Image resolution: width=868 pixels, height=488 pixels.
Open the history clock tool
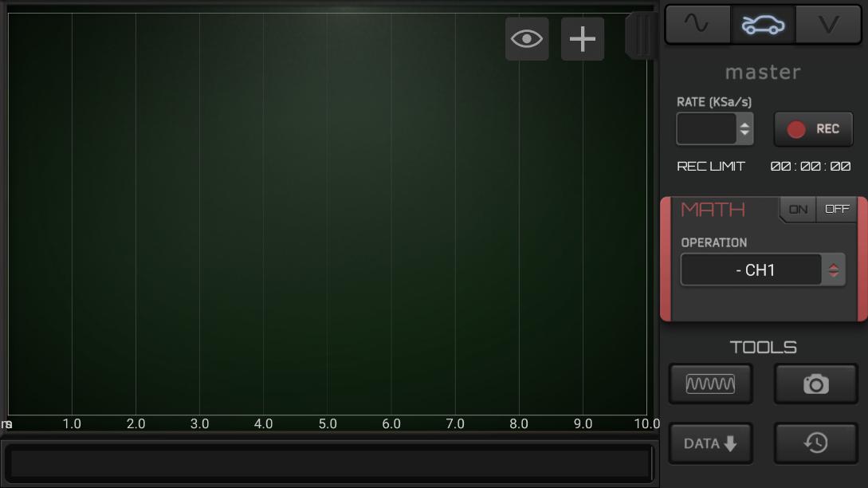[815, 443]
